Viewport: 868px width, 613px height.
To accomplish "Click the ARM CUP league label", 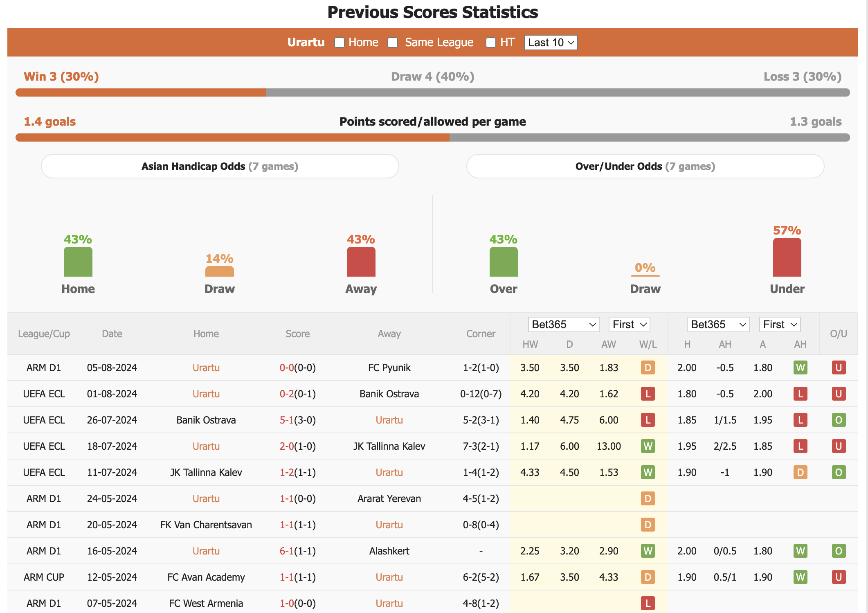I will pos(44,577).
